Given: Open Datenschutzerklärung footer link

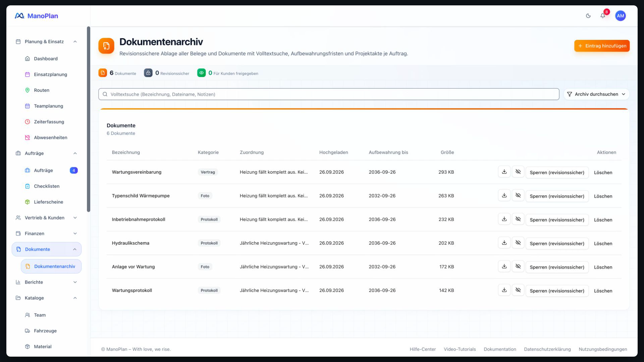Looking at the screenshot, I should pyautogui.click(x=547, y=349).
